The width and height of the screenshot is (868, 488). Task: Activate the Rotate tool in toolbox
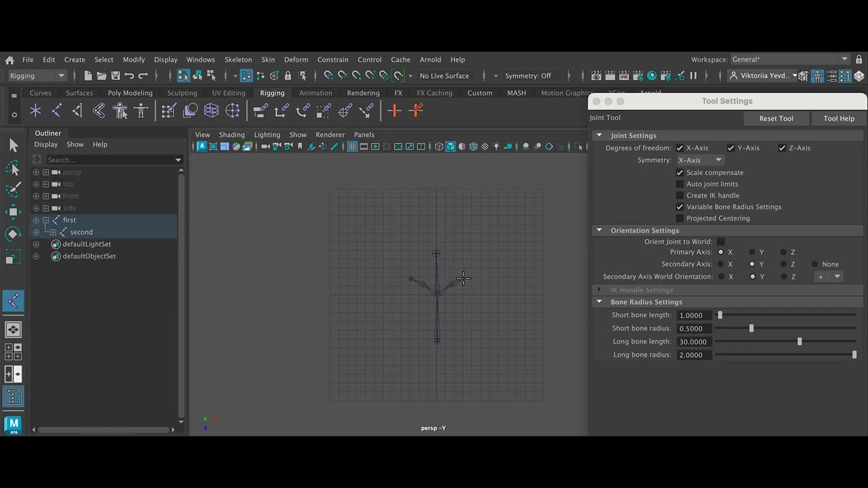coord(13,234)
